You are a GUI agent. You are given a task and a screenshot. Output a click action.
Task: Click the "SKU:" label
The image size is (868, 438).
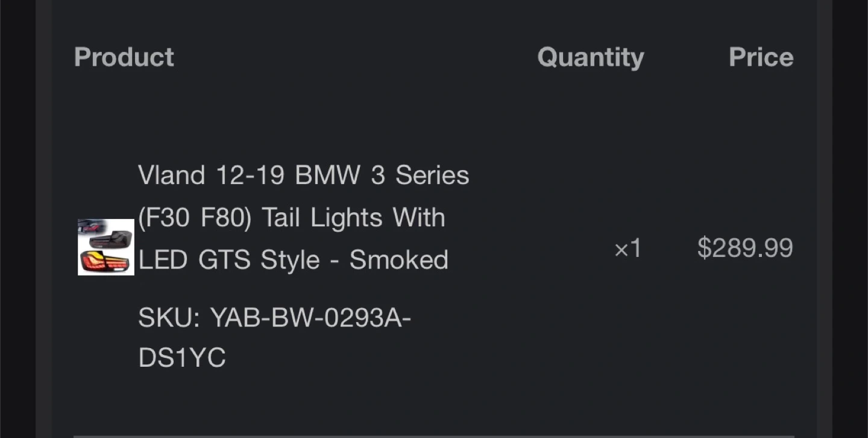(169, 317)
